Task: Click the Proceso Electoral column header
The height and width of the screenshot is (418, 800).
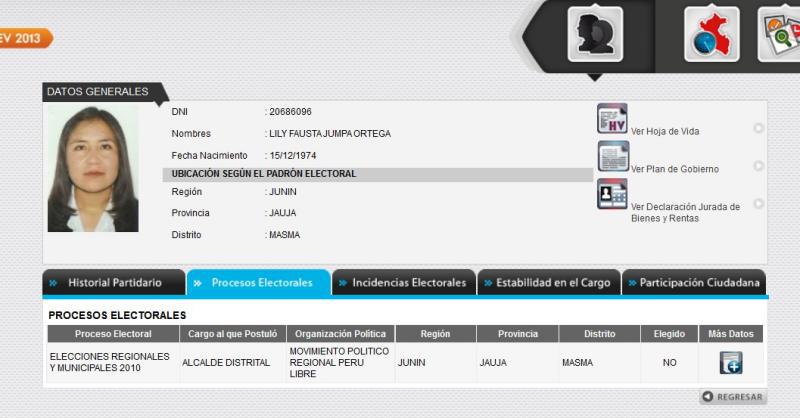Action: 113,334
